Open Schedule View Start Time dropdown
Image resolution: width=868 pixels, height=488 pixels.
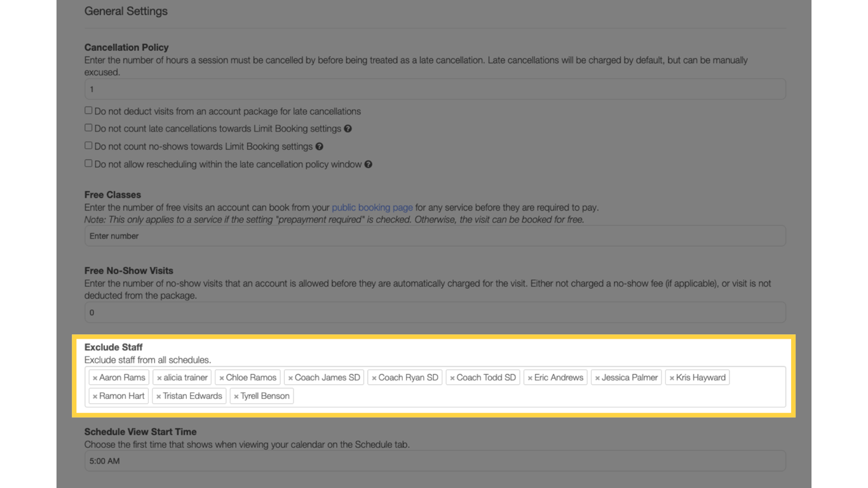[435, 461]
